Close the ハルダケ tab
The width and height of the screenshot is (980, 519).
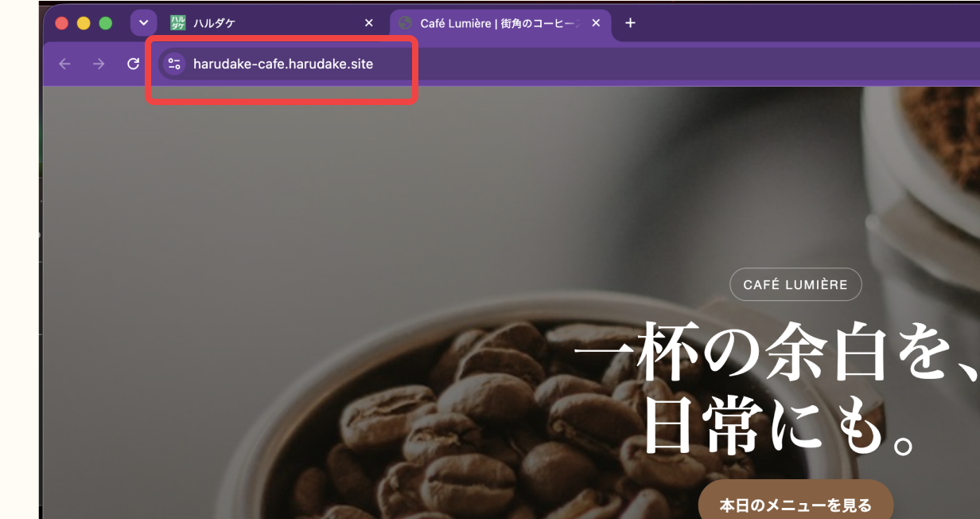[x=368, y=23]
